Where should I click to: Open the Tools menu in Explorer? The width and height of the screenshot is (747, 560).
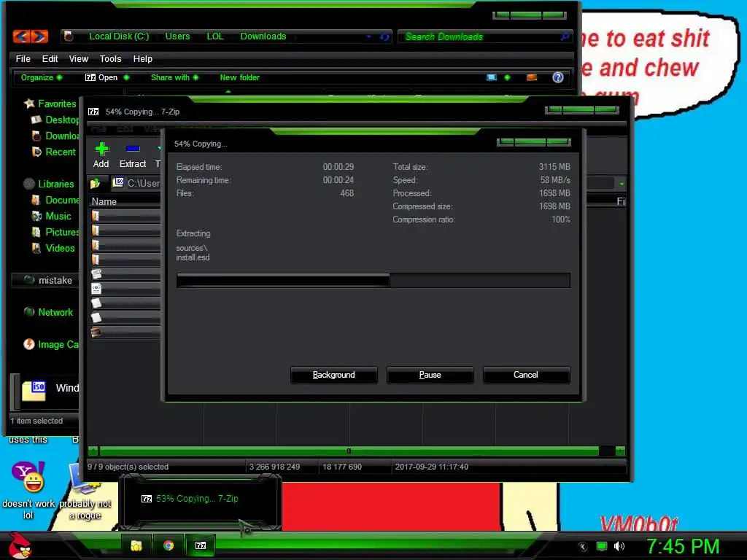point(111,58)
